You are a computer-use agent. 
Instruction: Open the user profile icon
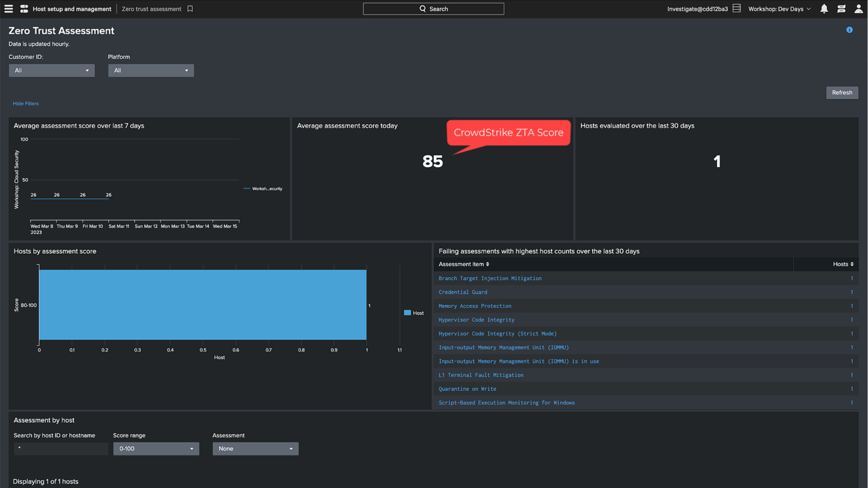point(860,8)
